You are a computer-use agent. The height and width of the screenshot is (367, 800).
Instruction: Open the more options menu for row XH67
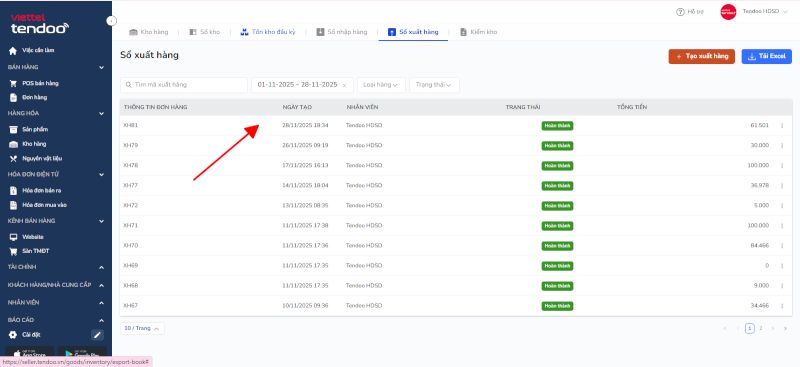coord(782,306)
